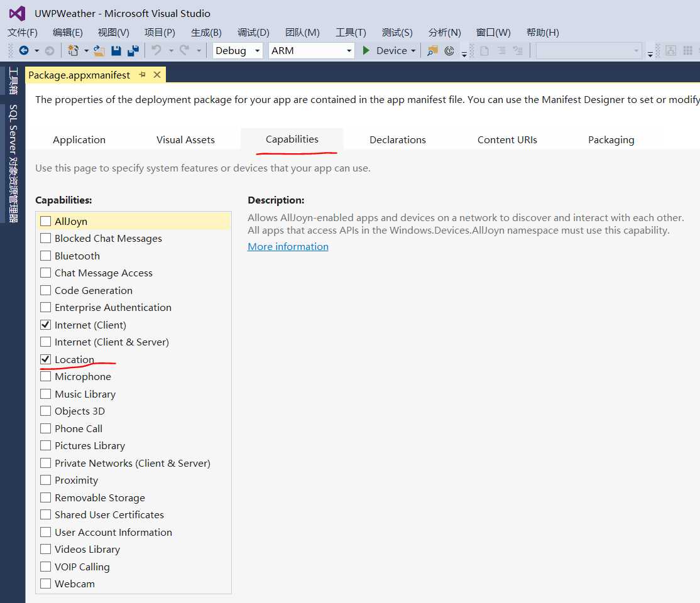This screenshot has height=603, width=700.
Task: Switch to the Packaging tab
Action: (x=611, y=139)
